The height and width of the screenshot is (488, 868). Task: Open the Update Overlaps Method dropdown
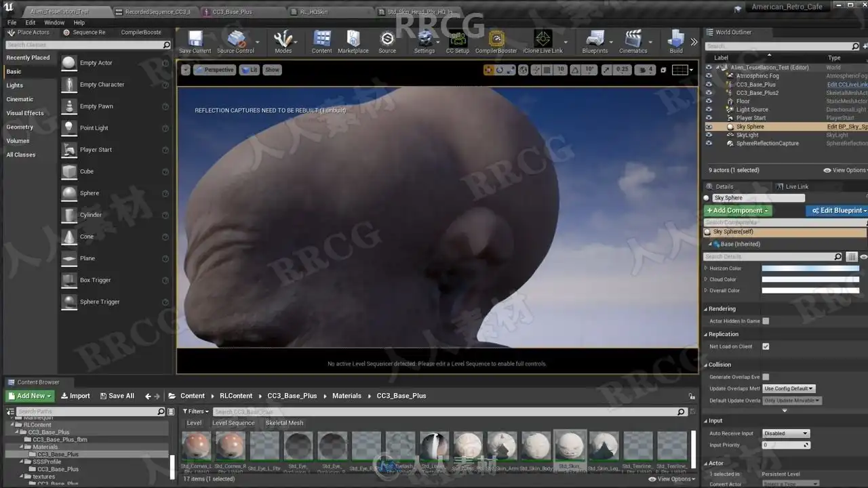(x=789, y=388)
